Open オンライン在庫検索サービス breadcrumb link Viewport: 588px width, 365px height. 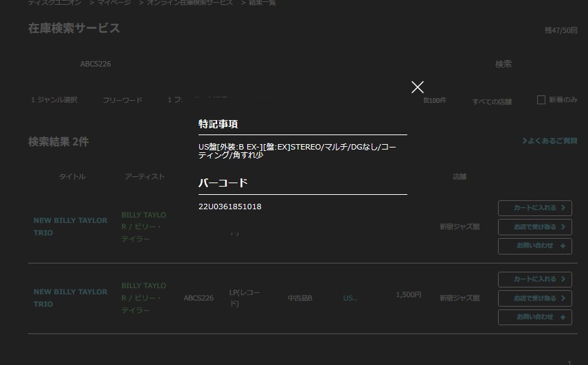tap(190, 3)
